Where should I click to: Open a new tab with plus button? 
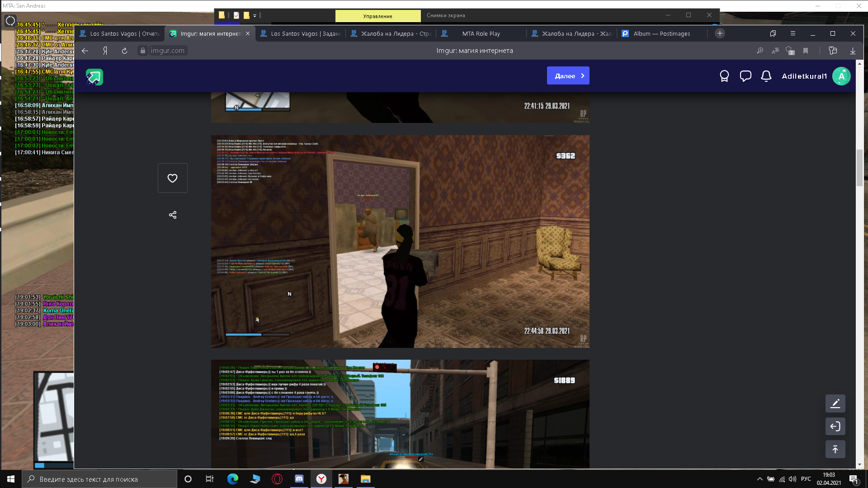[720, 33]
